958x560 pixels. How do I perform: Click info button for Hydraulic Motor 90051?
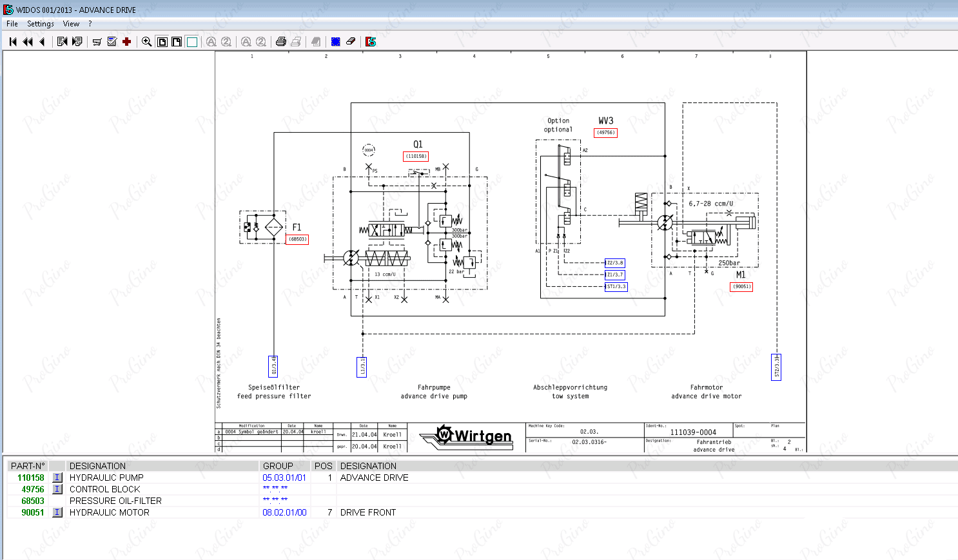[x=57, y=512]
